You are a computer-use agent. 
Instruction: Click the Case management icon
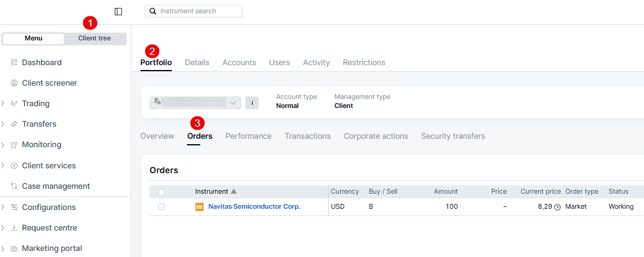coord(14,186)
